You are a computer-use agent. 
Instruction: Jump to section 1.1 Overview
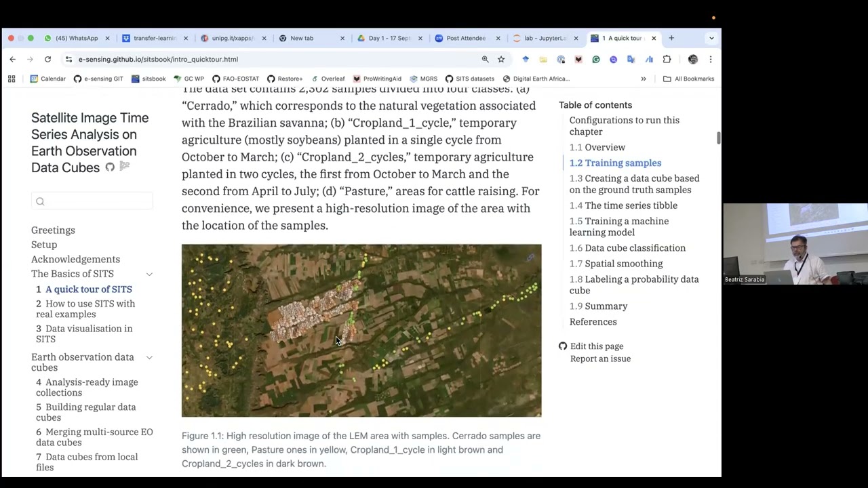pos(597,148)
